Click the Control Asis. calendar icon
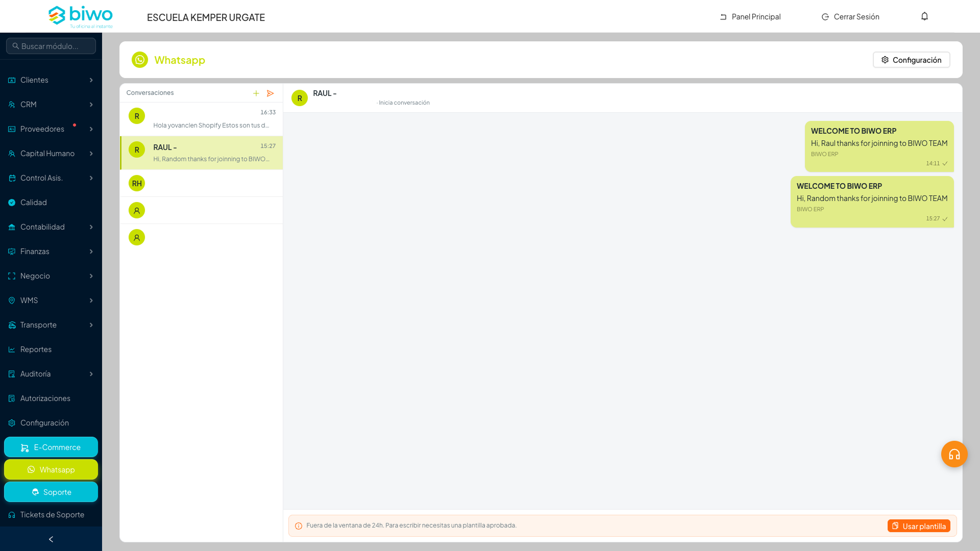The image size is (980, 551). coord(12,178)
